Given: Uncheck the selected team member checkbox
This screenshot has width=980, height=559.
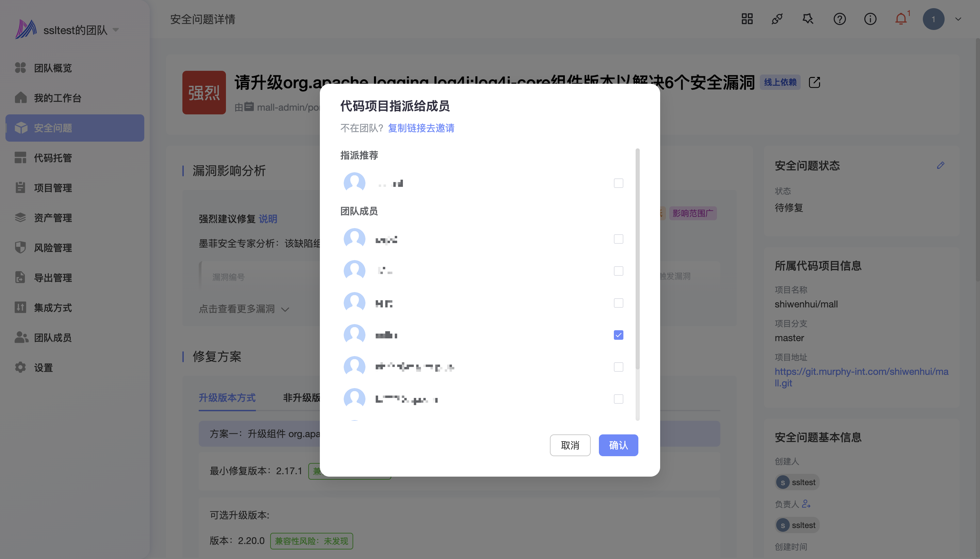Looking at the screenshot, I should pos(618,335).
